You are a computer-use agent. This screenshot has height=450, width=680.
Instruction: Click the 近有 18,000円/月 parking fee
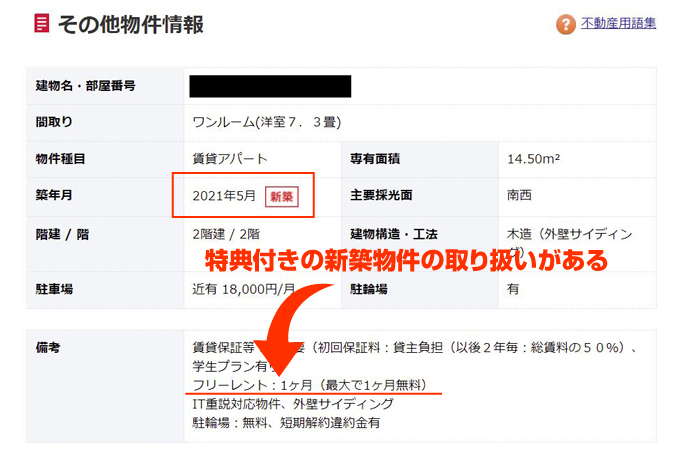[246, 288]
